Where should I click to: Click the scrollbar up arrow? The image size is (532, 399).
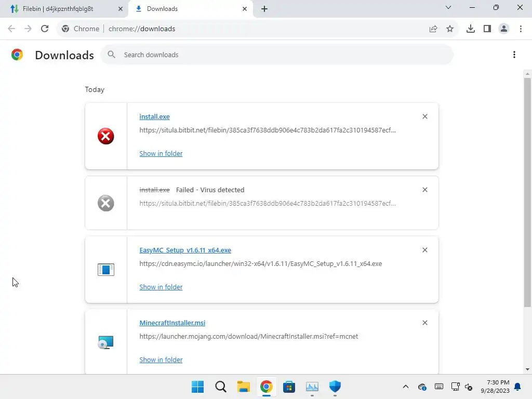pos(527,74)
